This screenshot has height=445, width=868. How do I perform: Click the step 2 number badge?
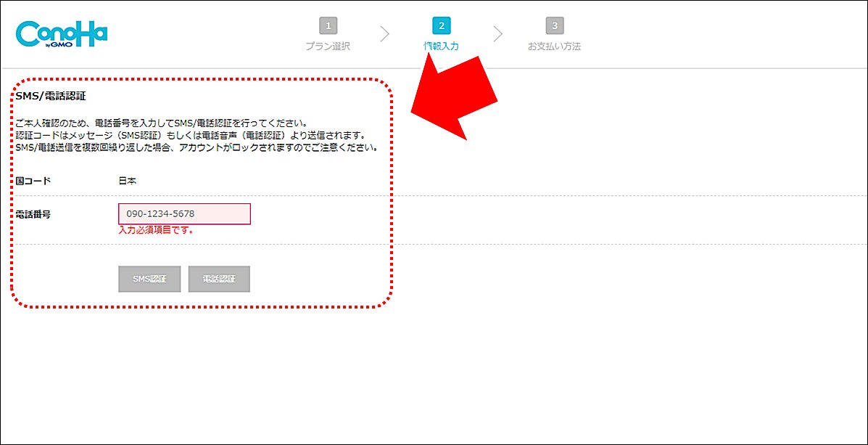click(441, 26)
